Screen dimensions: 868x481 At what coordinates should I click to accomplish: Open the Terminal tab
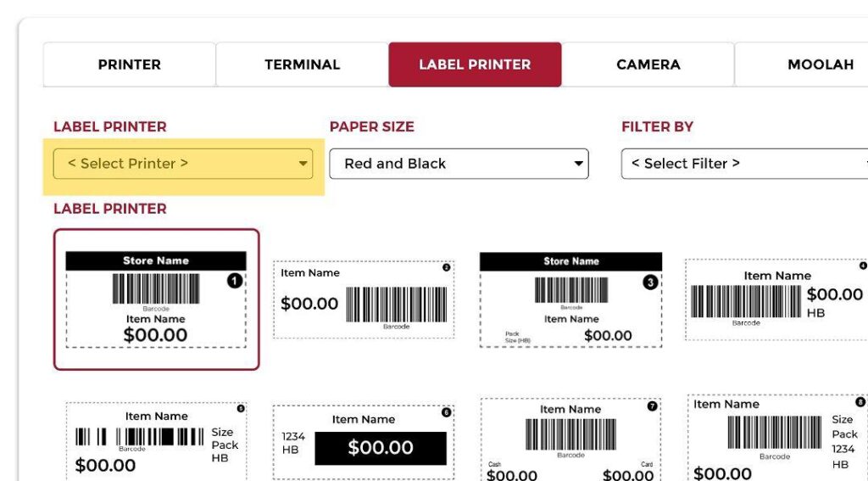(x=302, y=64)
